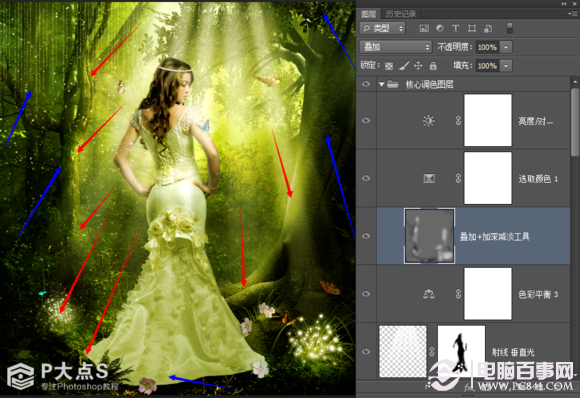This screenshot has height=398, width=580.
Task: Select the 亮度/对比度 layer mask thumbnail
Action: [x=488, y=120]
